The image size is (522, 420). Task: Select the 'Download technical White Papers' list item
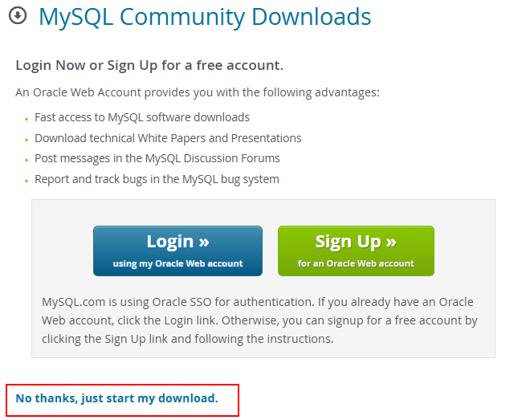pos(168,138)
